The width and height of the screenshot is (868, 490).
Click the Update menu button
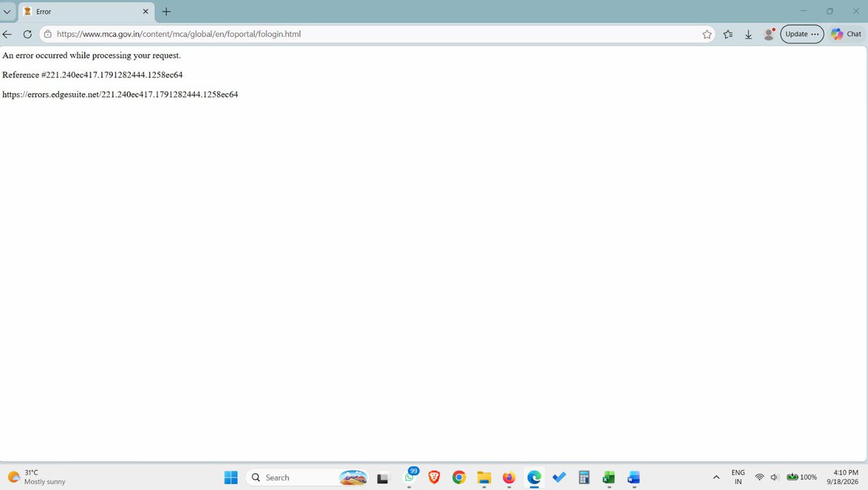(802, 34)
